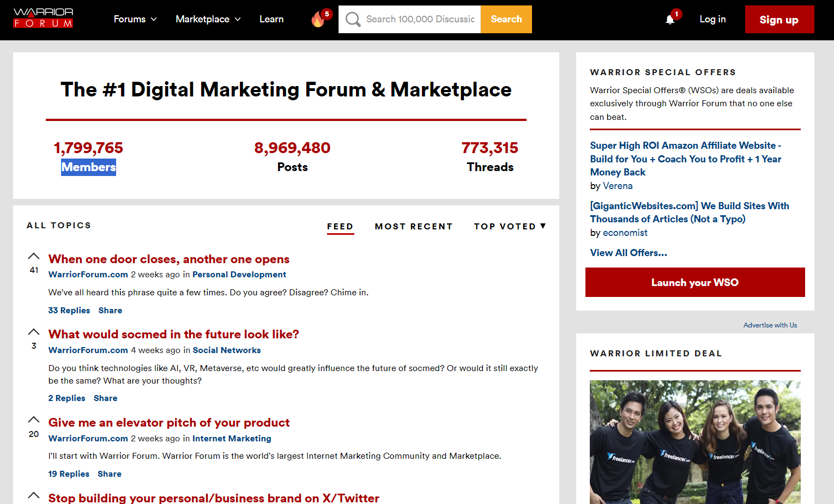The height and width of the screenshot is (504, 834).
Task: Click the Warrior Special Offers heading
Action: click(x=663, y=72)
